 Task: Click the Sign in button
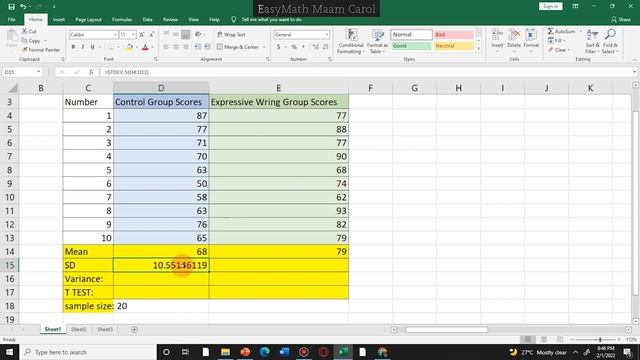(x=551, y=6)
